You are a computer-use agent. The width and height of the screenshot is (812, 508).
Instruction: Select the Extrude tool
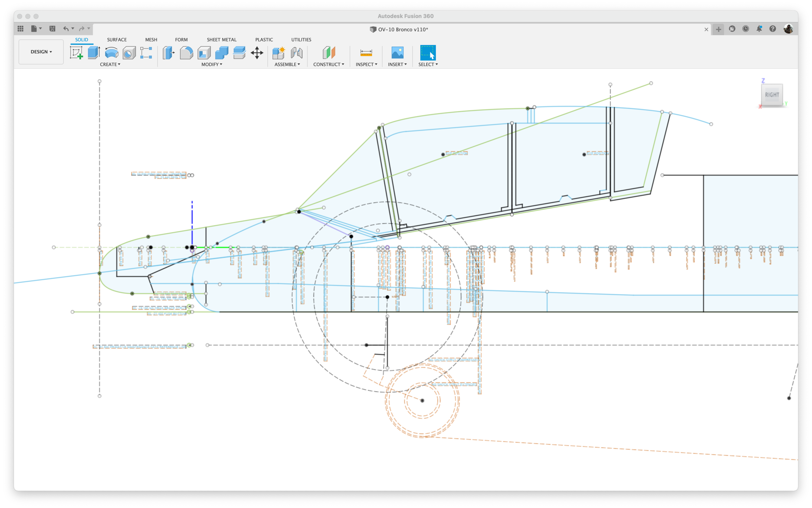click(x=94, y=53)
